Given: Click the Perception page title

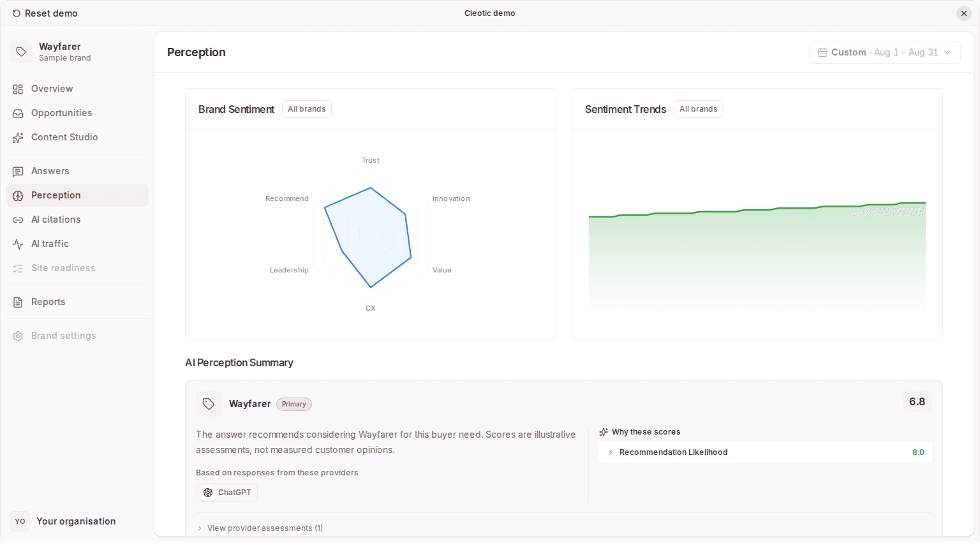Looking at the screenshot, I should click(x=197, y=52).
